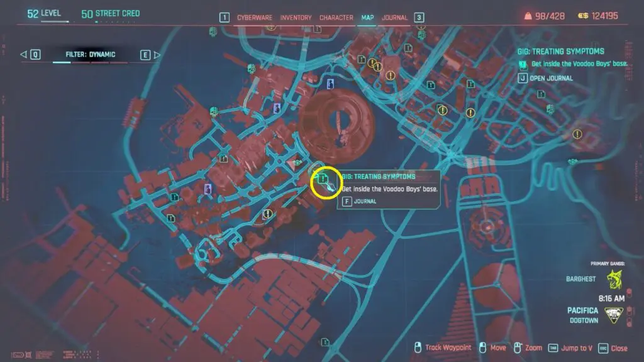Select the gig marker at the map's bottom edge

[x=325, y=343]
